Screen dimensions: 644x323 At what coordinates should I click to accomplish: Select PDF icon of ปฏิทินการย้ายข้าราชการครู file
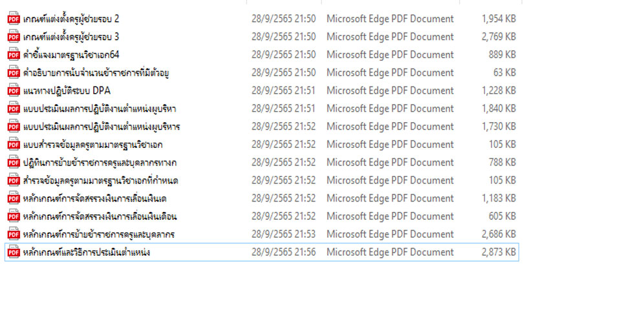coord(13,162)
